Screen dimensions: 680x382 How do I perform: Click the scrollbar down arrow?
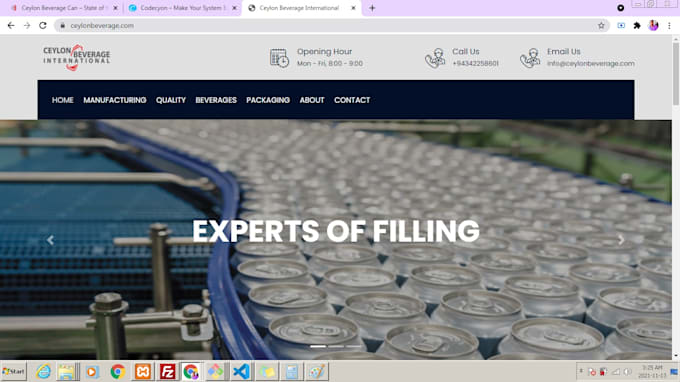(x=676, y=356)
